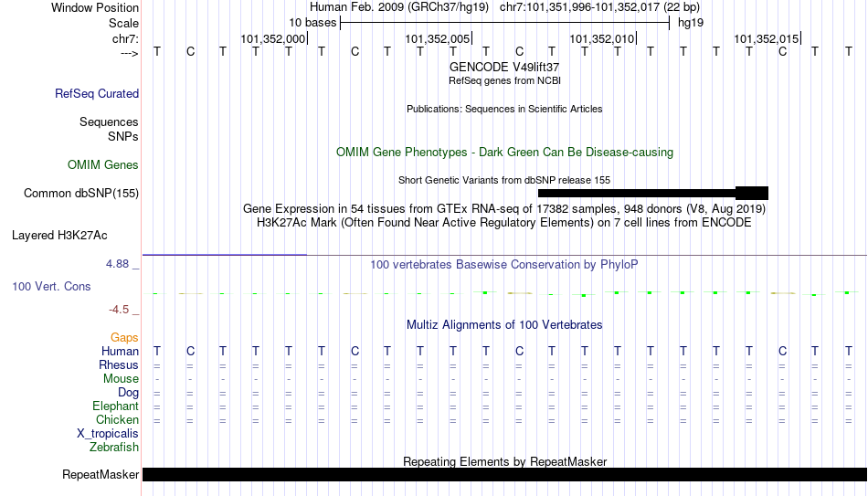Click the X_tropicalis species label
868x496 pixels.
[108, 434]
